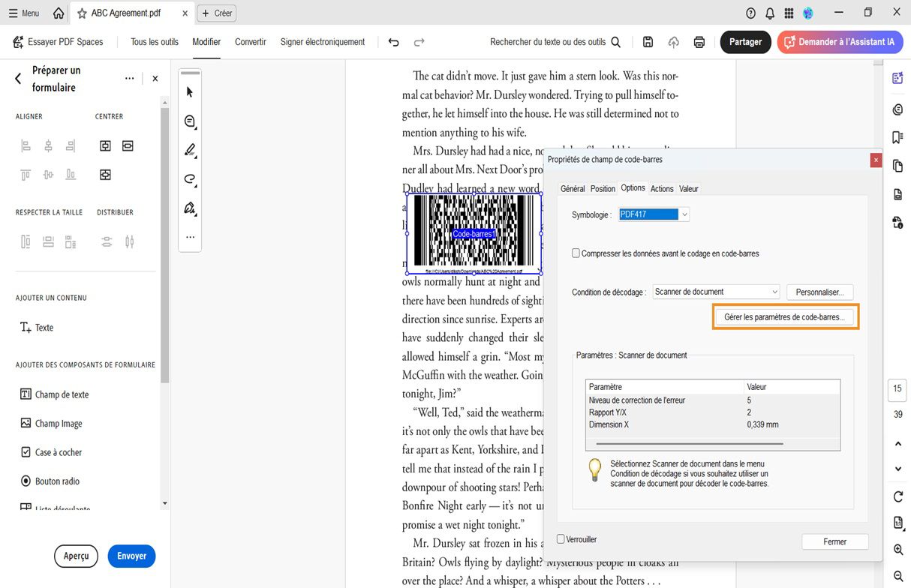The width and height of the screenshot is (911, 588).
Task: Click the Home icon
Action: (59, 13)
